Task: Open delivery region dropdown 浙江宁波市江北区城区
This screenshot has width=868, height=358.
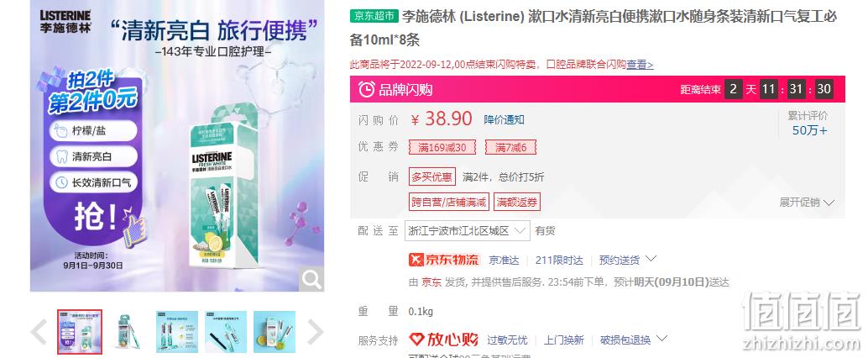Action: [468, 230]
